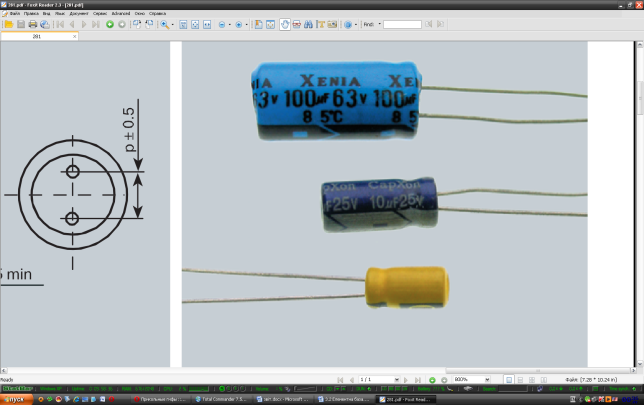The image size is (644, 405).
Task: Open zoom tool dropdown arrow
Action: point(172,25)
